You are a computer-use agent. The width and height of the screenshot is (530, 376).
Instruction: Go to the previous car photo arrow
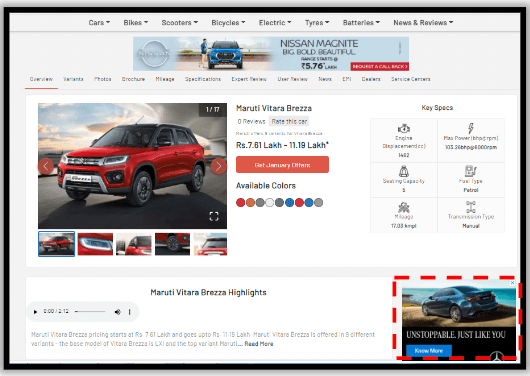point(46,166)
